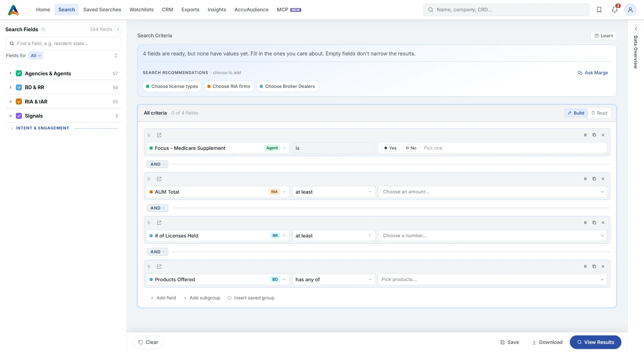This screenshot has width=644, height=352.
Task: Click the Clear button
Action: (148, 342)
